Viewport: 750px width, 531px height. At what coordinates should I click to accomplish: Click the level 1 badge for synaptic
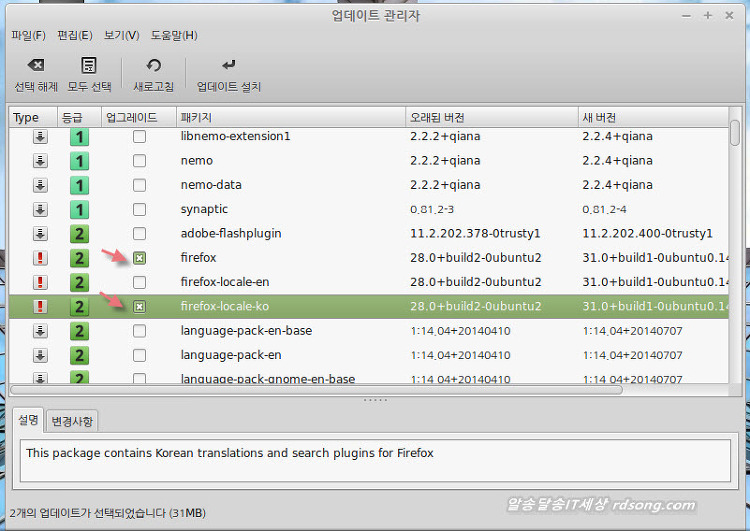(x=79, y=209)
